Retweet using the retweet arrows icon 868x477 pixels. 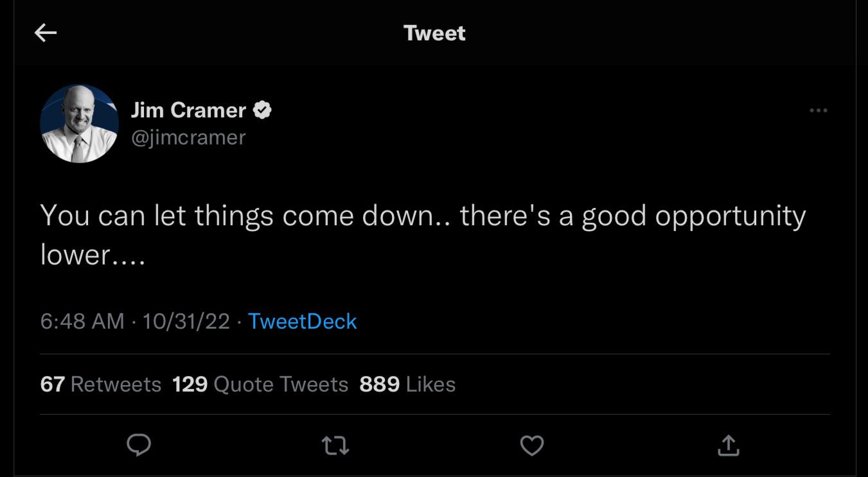tap(335, 445)
